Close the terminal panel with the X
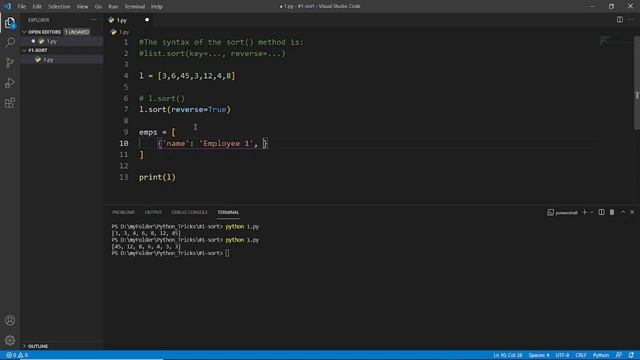Screen dimensions: 640x360 click(632, 212)
